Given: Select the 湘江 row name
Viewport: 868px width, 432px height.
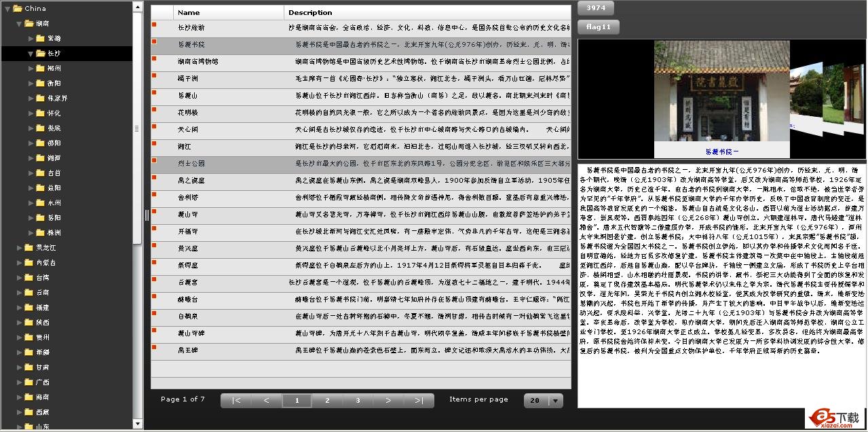Looking at the screenshot, I should [x=185, y=146].
